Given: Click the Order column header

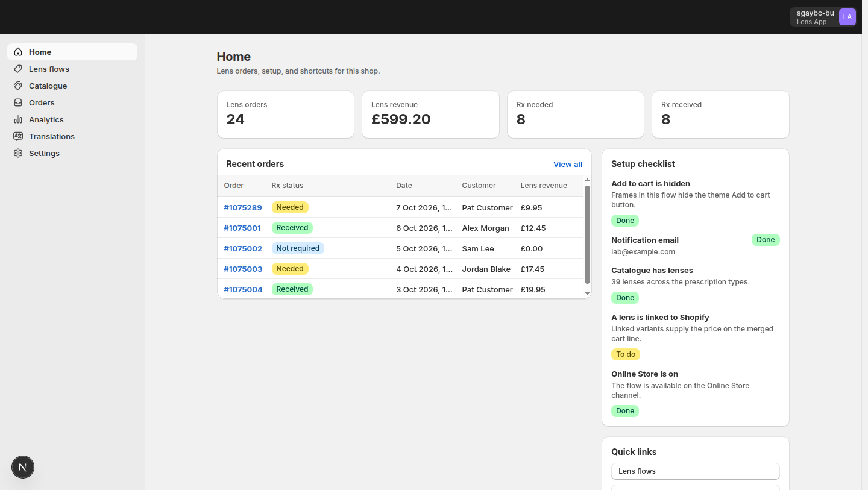Looking at the screenshot, I should point(234,186).
